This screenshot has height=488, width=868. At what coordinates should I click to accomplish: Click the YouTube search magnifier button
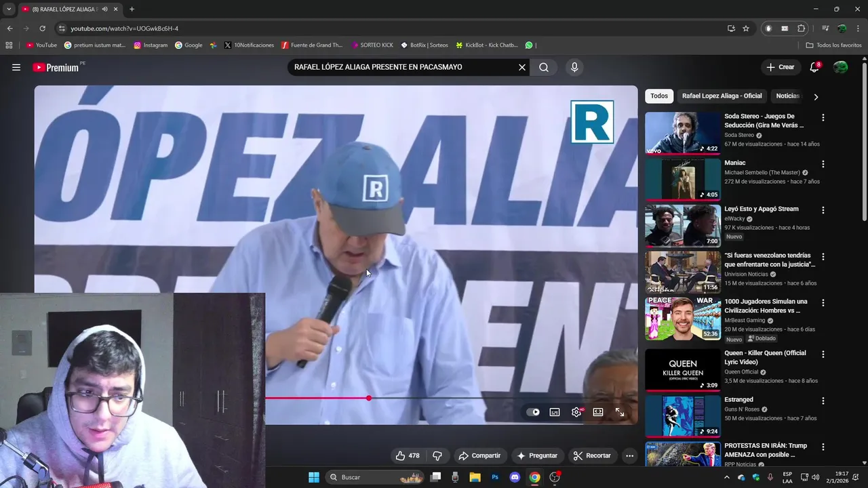tap(544, 67)
